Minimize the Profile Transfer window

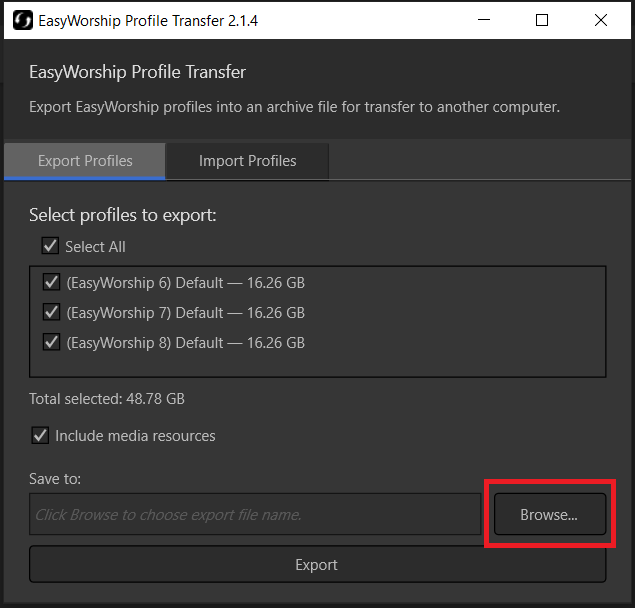pyautogui.click(x=484, y=20)
